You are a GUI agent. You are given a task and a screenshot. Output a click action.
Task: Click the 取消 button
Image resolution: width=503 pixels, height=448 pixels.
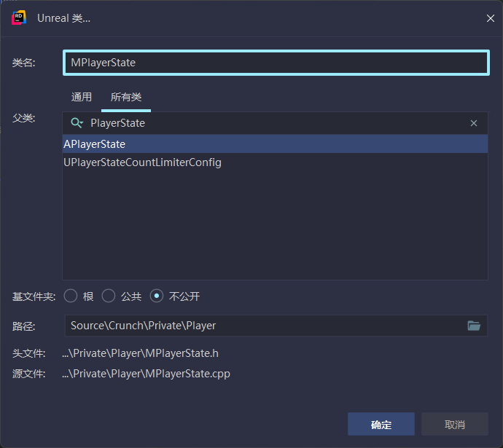tap(455, 424)
